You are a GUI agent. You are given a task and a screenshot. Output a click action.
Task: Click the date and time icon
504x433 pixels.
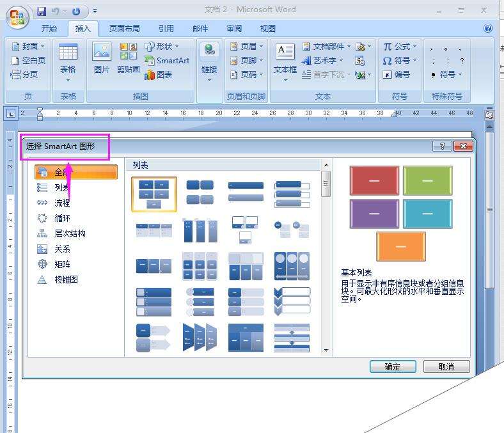pyautogui.click(x=360, y=60)
